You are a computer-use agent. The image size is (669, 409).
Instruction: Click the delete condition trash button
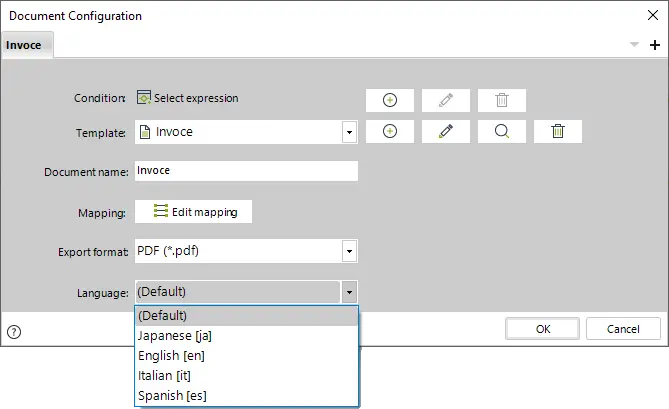pos(502,100)
